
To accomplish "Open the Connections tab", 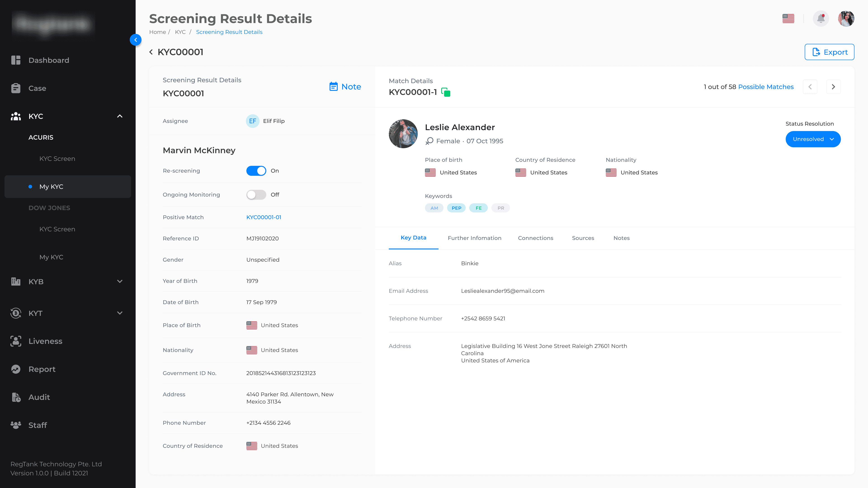I will (x=535, y=238).
